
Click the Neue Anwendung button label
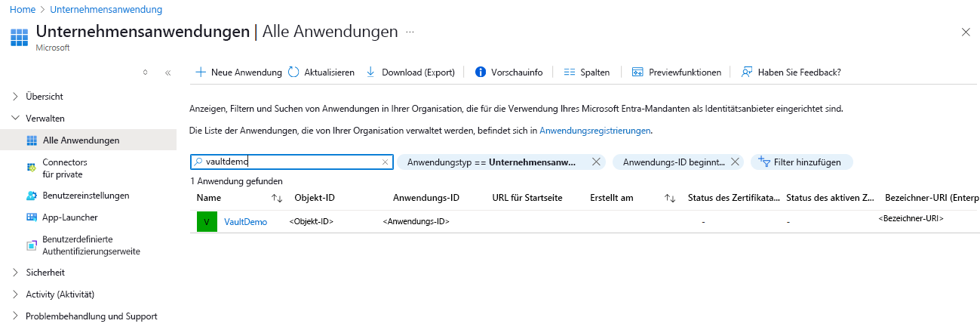pyautogui.click(x=247, y=72)
